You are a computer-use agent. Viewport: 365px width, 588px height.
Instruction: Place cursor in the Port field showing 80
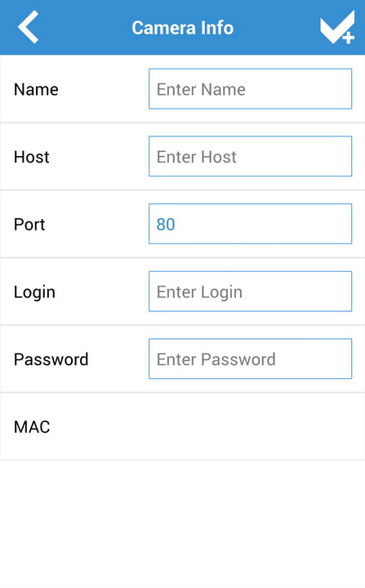tap(250, 224)
